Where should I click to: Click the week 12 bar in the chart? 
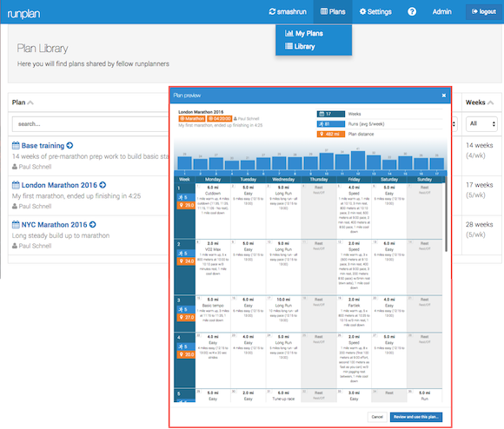358,161
